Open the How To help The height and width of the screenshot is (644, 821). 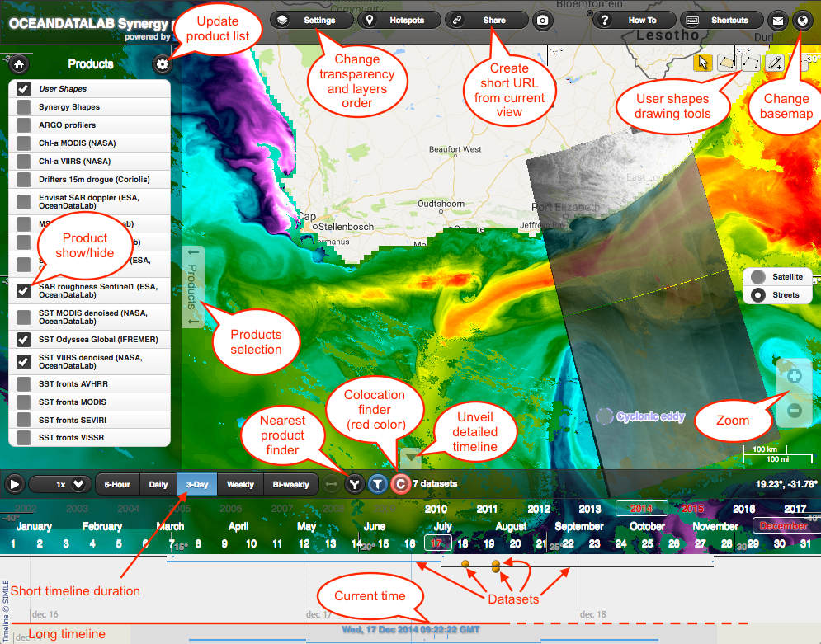(634, 21)
